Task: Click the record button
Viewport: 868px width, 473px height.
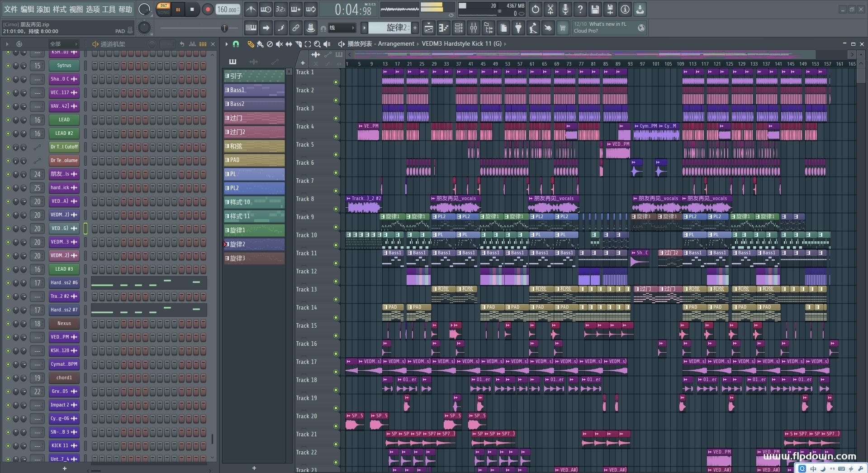Action: coord(208,10)
